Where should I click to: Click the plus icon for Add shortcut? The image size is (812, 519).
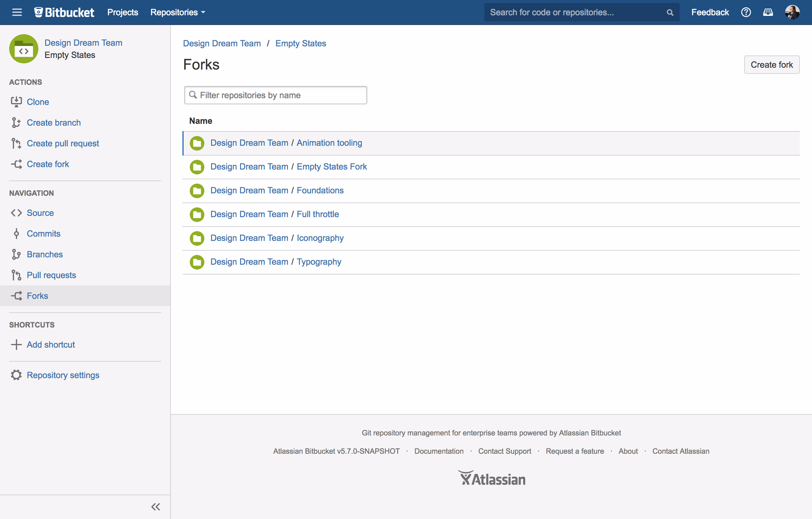(16, 345)
